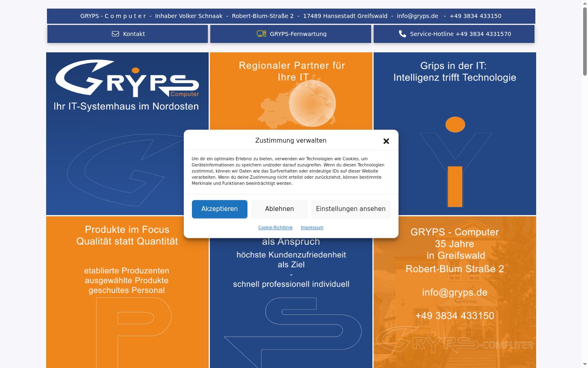The image size is (588, 368).
Task: Click the +49 3834 433150 header phone number
Action: pos(475,16)
